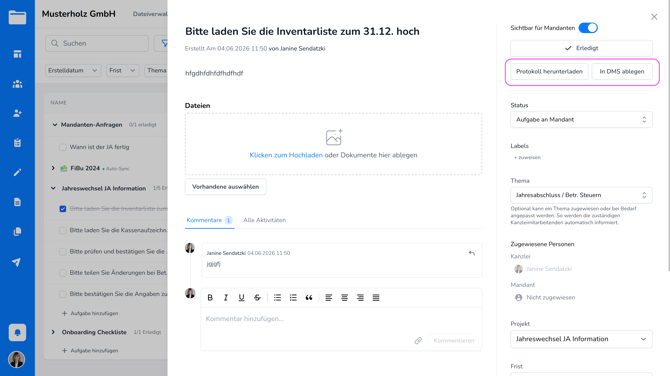Screen dimensions: 670x376
Task: Collapse the Jahreswechsel JA Information group
Action: coord(53,188)
